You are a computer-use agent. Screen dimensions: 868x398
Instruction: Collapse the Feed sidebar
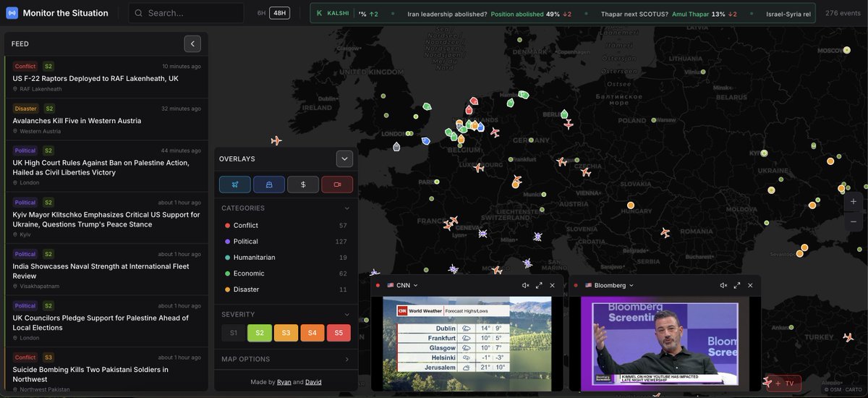[x=192, y=43]
